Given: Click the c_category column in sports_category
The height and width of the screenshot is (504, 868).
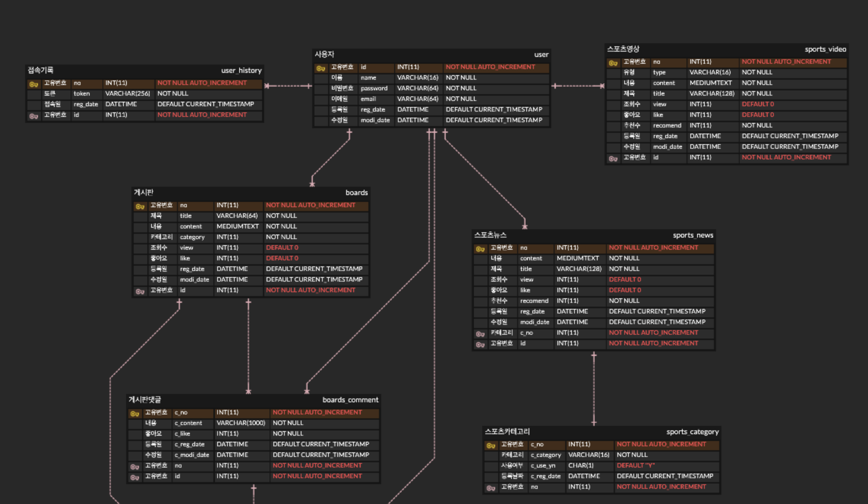Looking at the screenshot, I should click(x=546, y=455).
